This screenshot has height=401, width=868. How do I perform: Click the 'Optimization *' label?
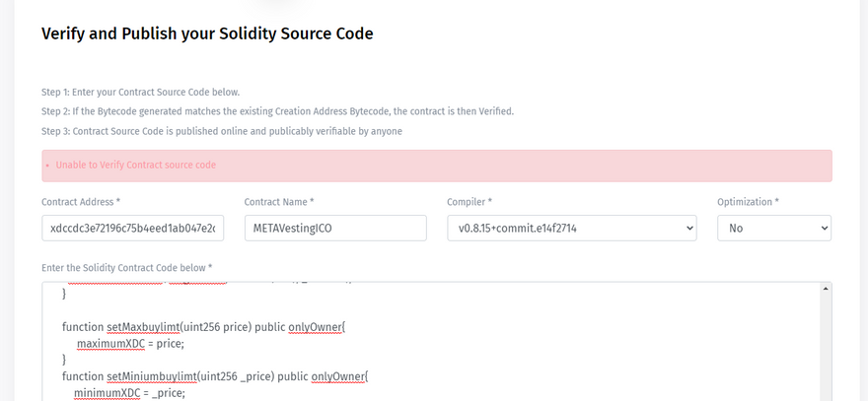pyautogui.click(x=748, y=202)
